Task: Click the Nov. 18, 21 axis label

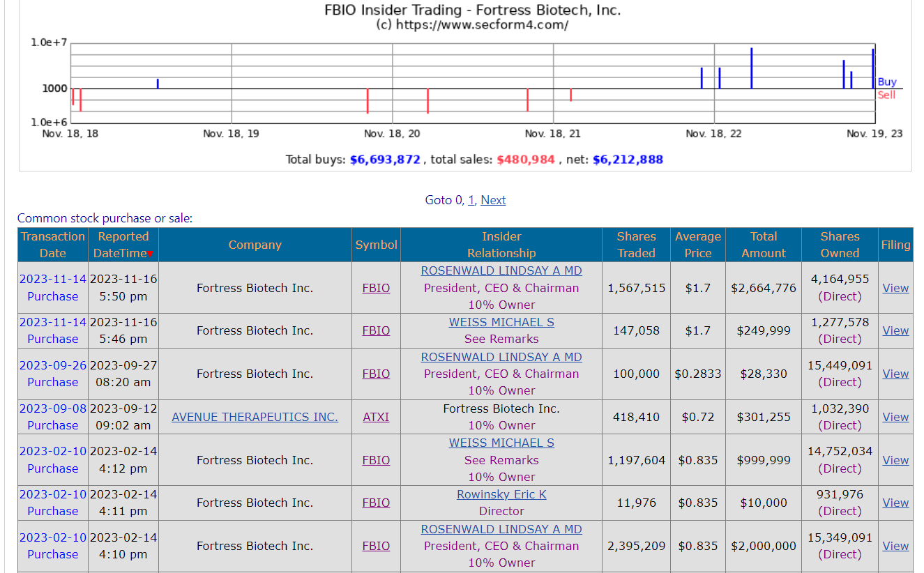Action: point(552,133)
